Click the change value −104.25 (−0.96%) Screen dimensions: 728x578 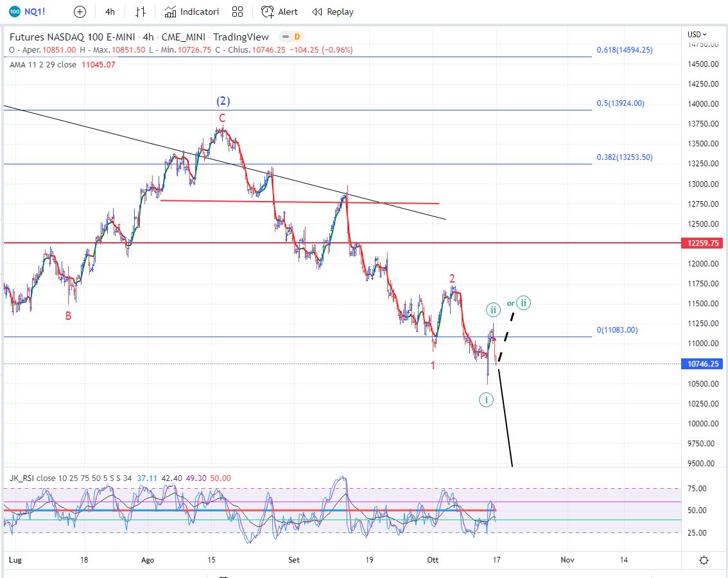tap(321, 49)
